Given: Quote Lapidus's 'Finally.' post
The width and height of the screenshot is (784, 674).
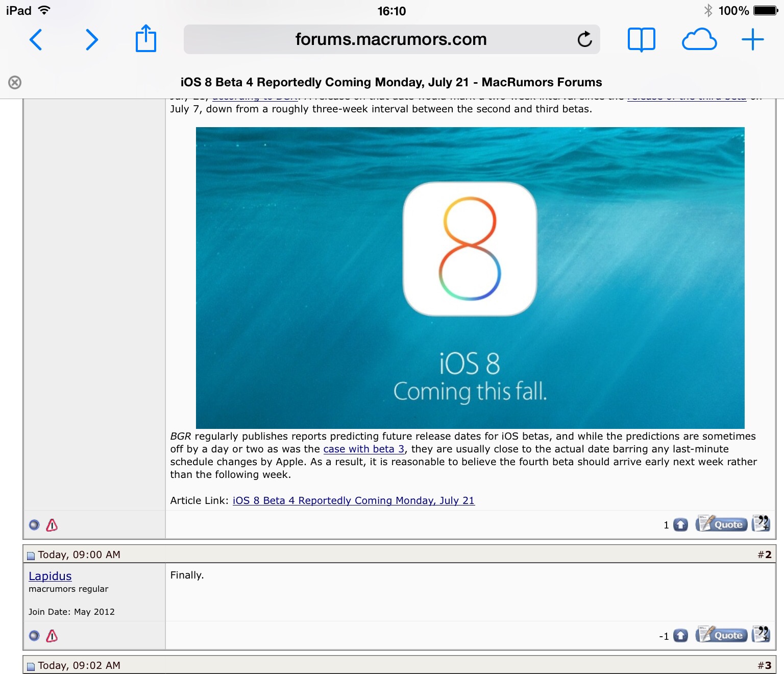Looking at the screenshot, I should [721, 635].
